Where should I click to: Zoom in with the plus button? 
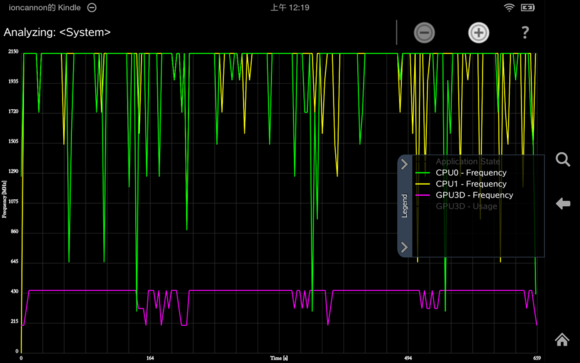tap(479, 33)
